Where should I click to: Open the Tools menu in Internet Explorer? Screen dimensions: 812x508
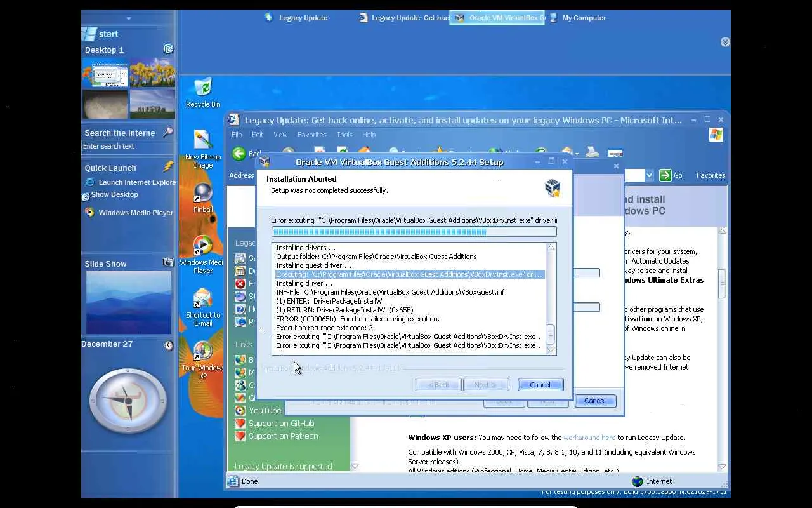(x=344, y=135)
